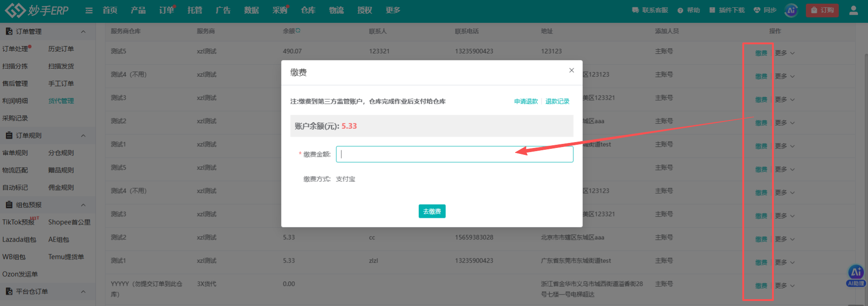Open the floating AI助理 assistant

856,275
